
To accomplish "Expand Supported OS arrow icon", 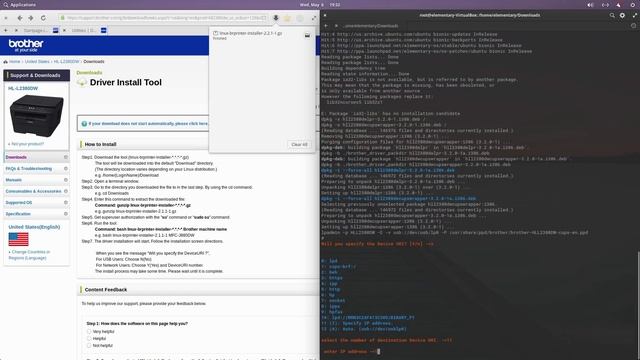I will click(x=66, y=202).
